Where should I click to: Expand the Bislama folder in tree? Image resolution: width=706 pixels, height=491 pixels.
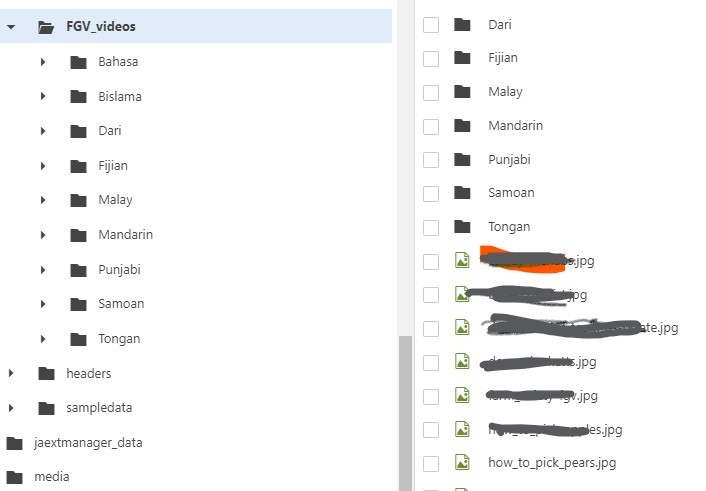43,97
